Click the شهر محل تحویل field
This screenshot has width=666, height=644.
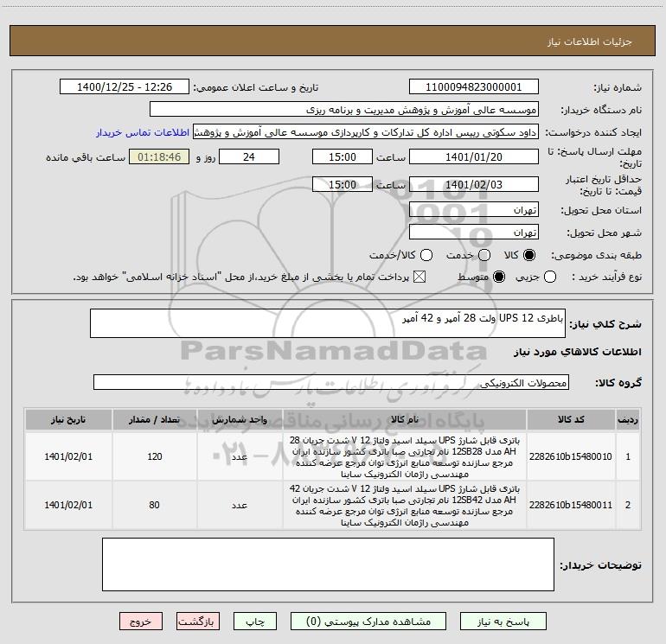coord(474,233)
